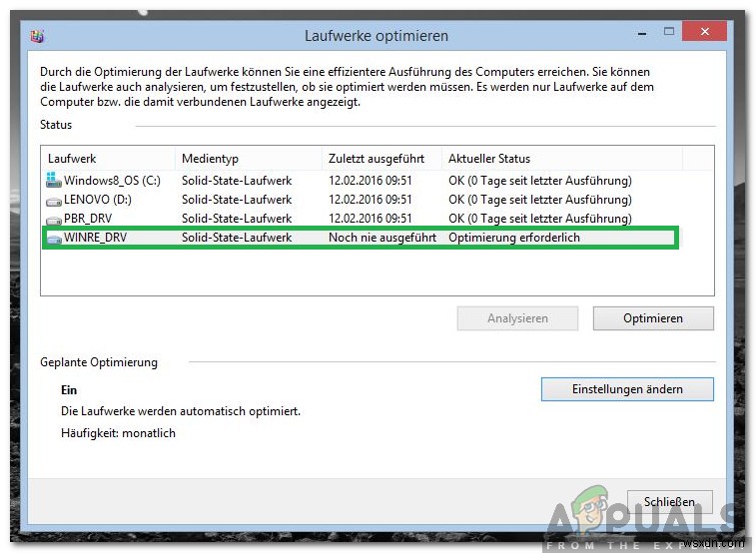
Task: Start optimization with the Optimieren button
Action: (x=653, y=318)
